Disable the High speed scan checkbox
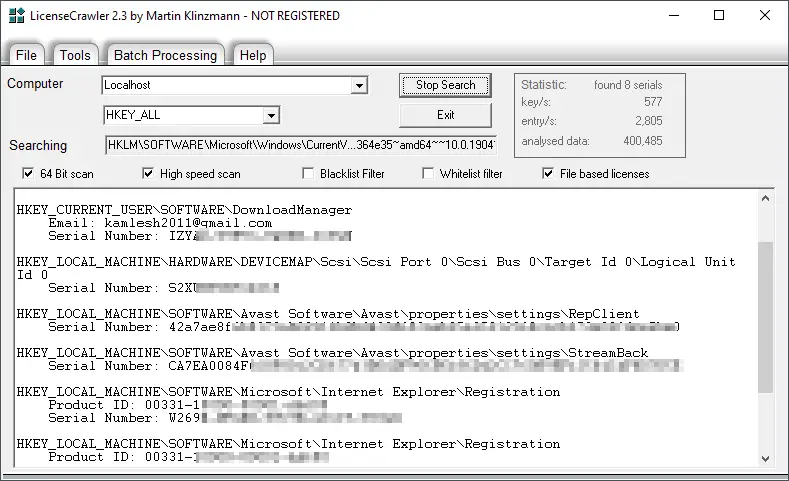Screen dimensions: 789x481 coord(148,174)
